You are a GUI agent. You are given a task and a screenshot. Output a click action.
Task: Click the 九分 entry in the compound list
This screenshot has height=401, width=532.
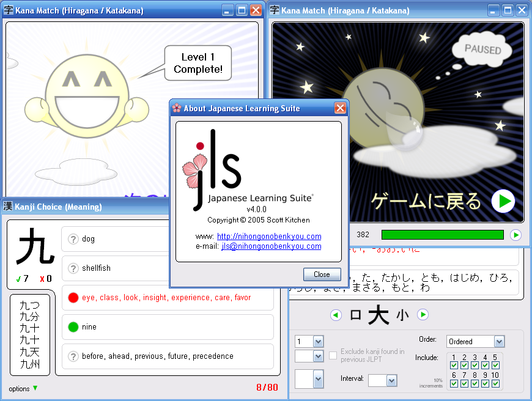30,317
